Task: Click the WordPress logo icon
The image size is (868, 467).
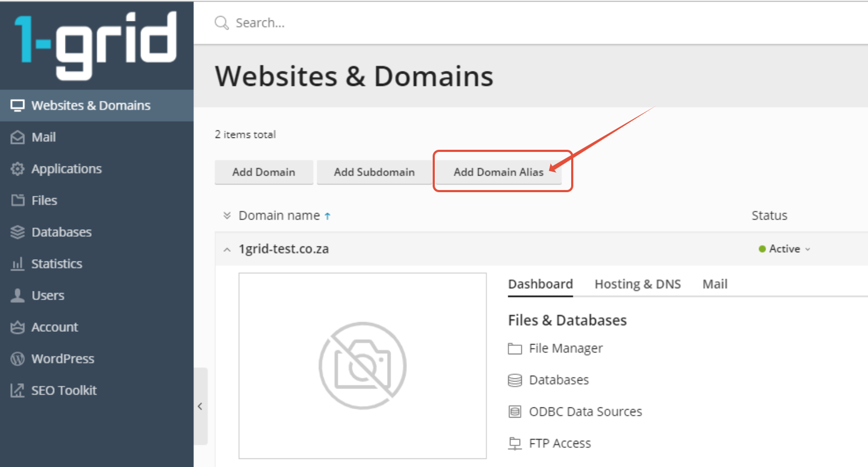Action: 18,359
